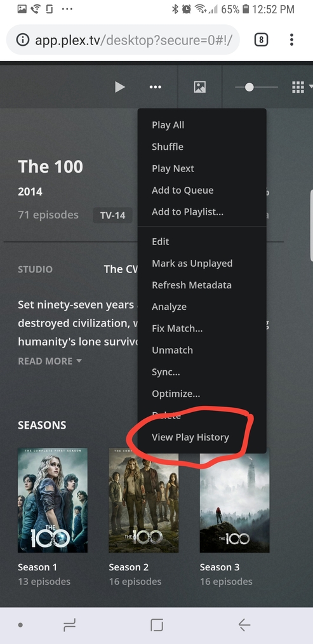Image resolution: width=313 pixels, height=644 pixels.
Task: Tap the Android recent apps icon
Action: coord(69,625)
